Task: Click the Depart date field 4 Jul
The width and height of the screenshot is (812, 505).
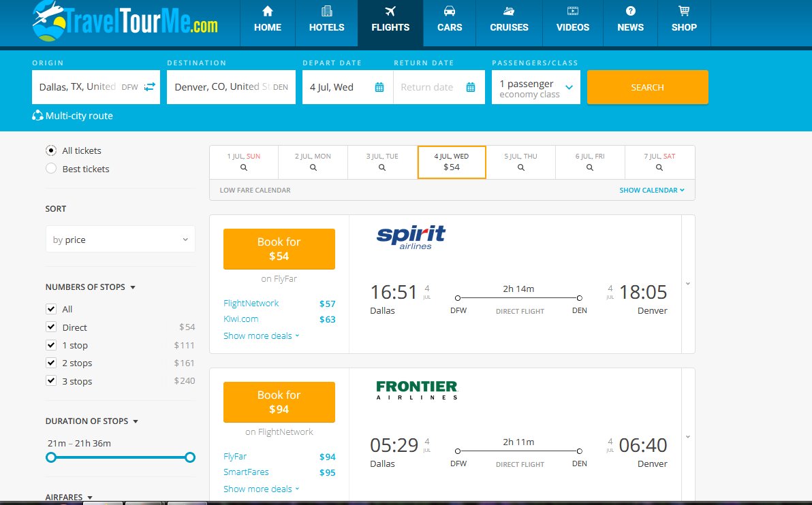Action: point(347,87)
